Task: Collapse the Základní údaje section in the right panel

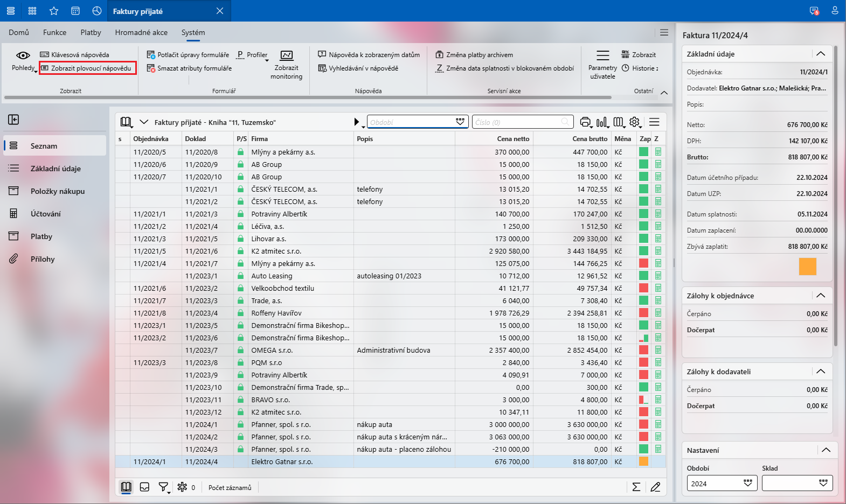Action: pyautogui.click(x=821, y=54)
